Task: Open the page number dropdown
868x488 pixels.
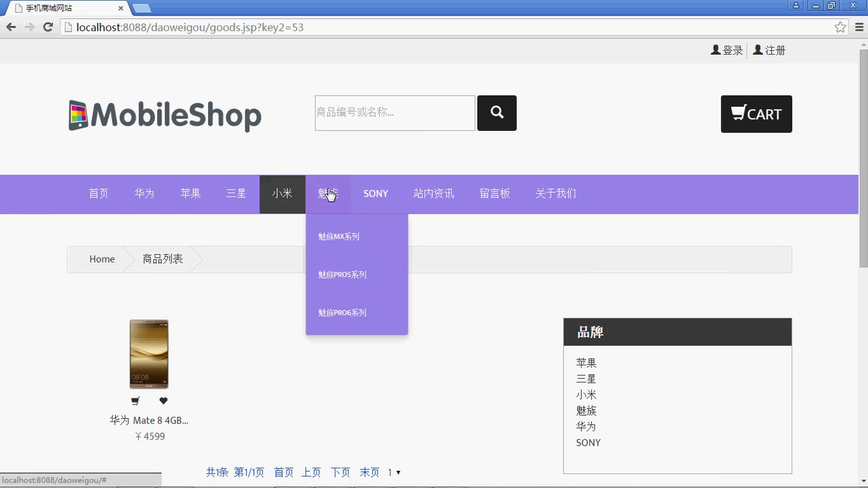Action: click(394, 472)
